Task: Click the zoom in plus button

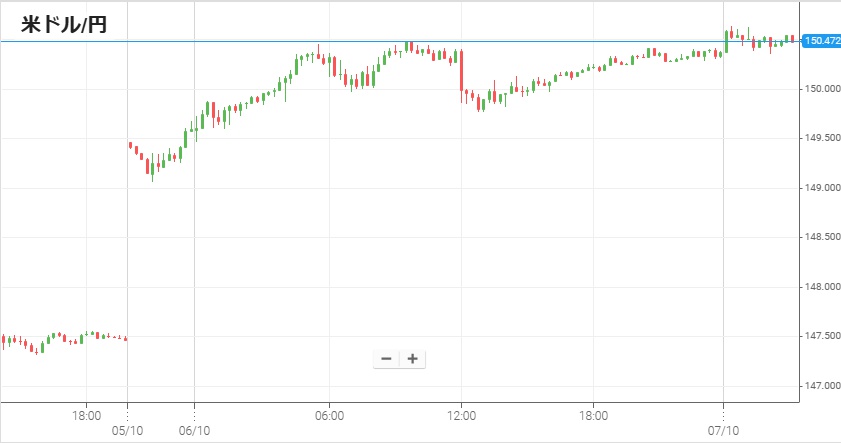Action: (412, 359)
